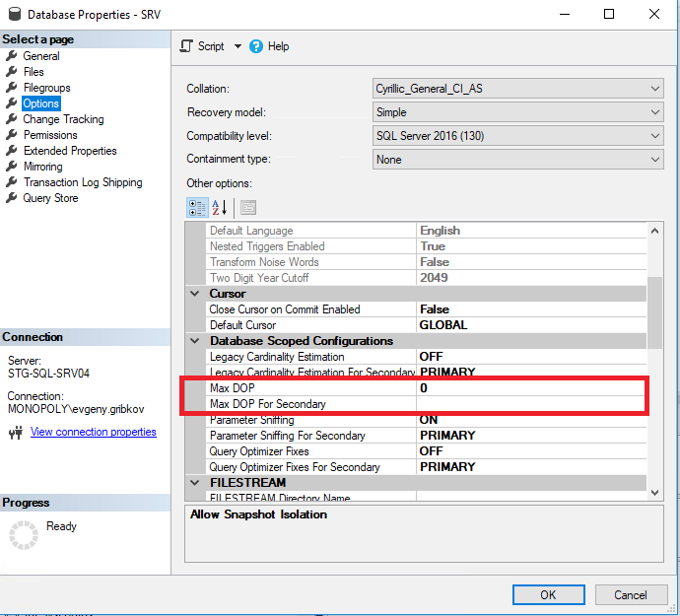Click the wrench icon beside General
The width and height of the screenshot is (680, 616).
11,55
